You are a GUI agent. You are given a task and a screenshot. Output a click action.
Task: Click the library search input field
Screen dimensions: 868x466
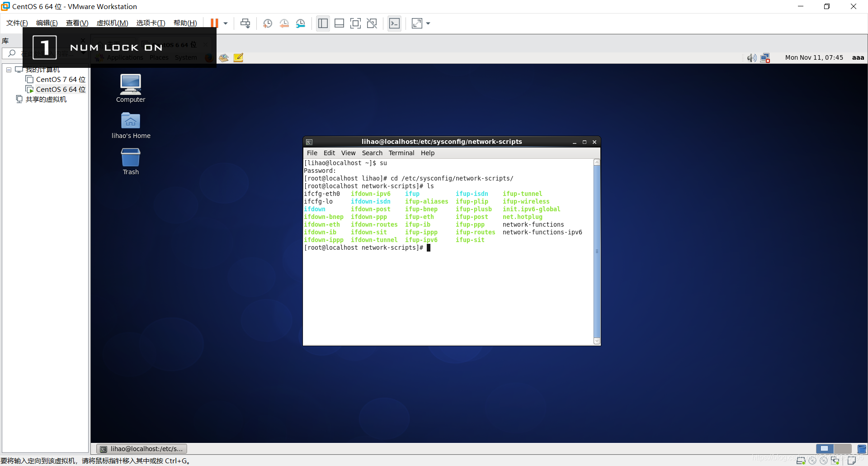pos(45,53)
